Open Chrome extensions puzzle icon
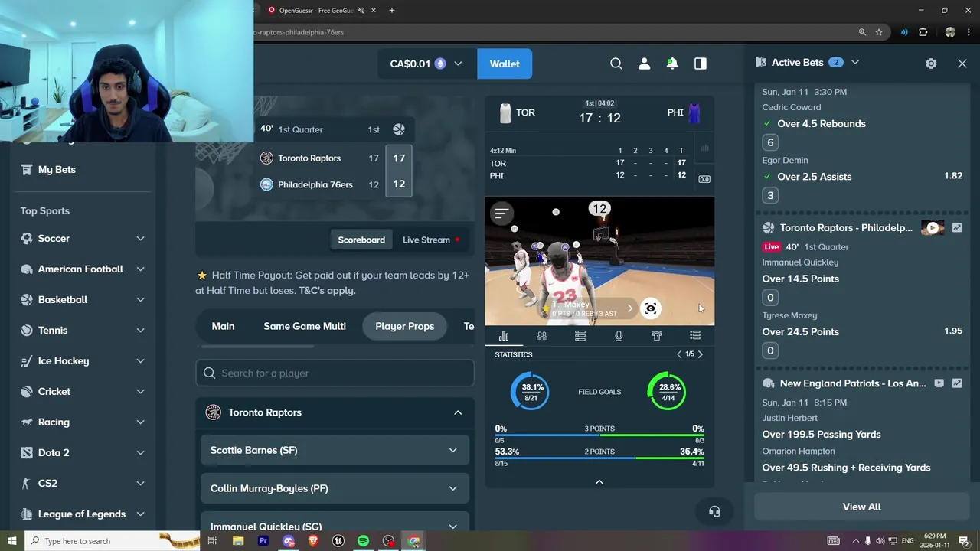 coord(923,32)
